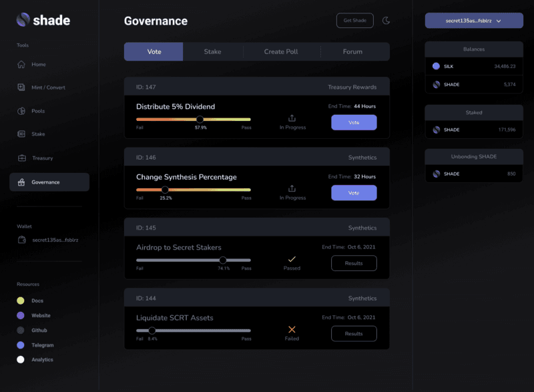Click the Github link text

click(39, 331)
